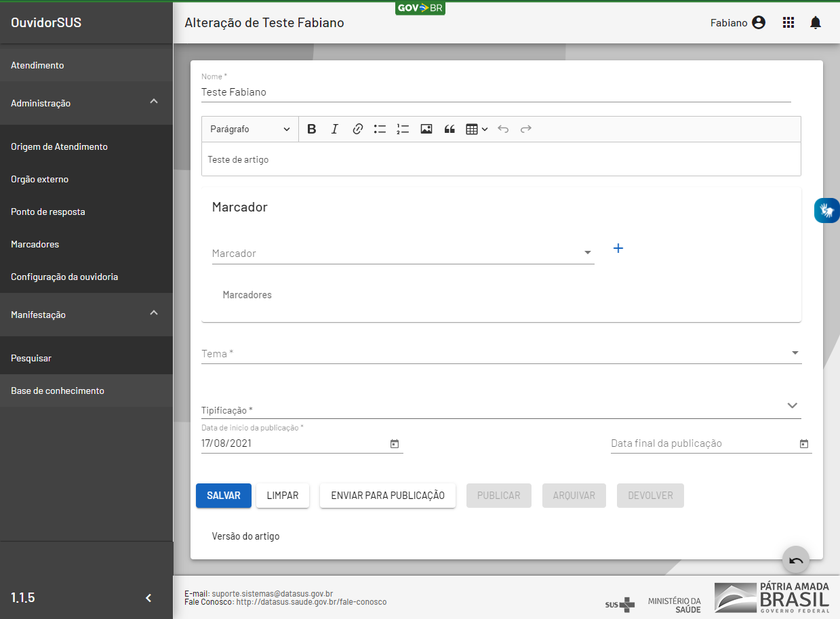Open the apps grid menu

788,23
